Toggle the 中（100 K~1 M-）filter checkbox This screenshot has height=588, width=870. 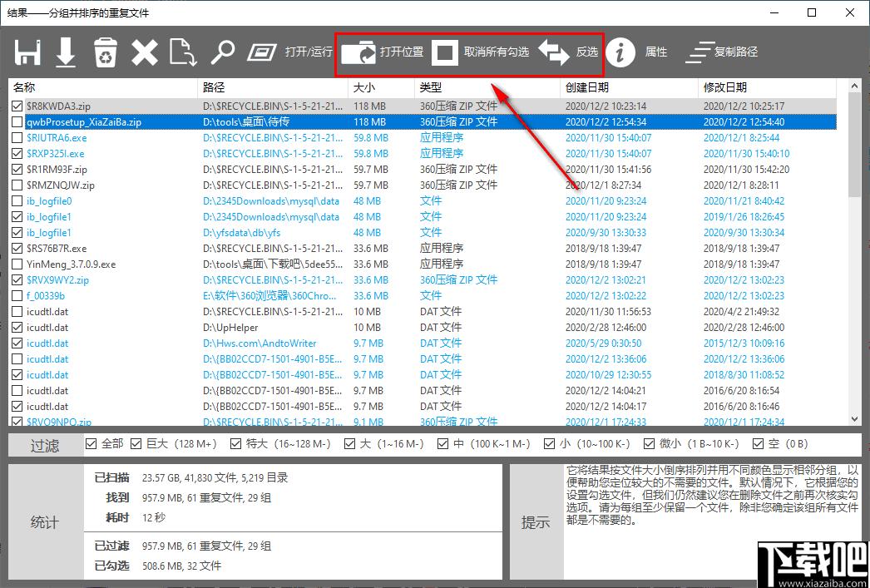(442, 444)
